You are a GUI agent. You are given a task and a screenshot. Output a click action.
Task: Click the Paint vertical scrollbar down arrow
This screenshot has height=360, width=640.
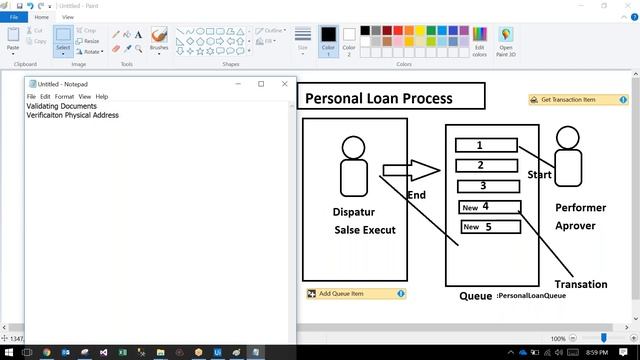[636, 319]
